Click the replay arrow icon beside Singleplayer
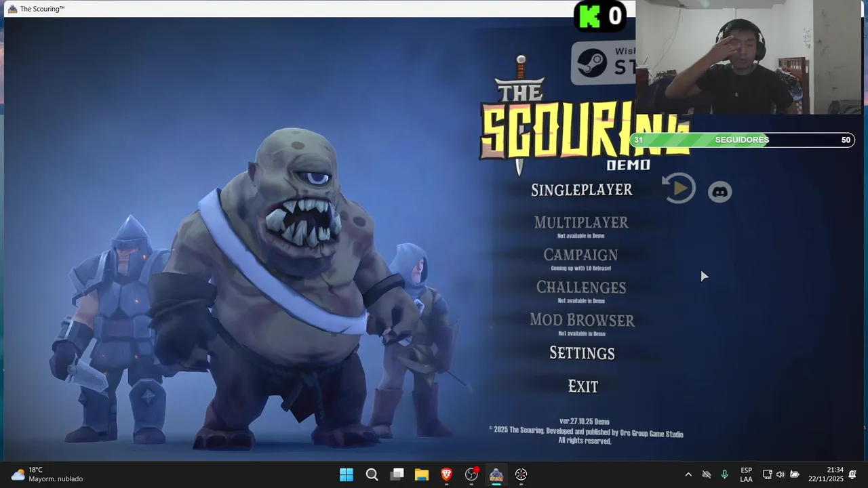The width and height of the screenshot is (868, 488). tap(679, 188)
